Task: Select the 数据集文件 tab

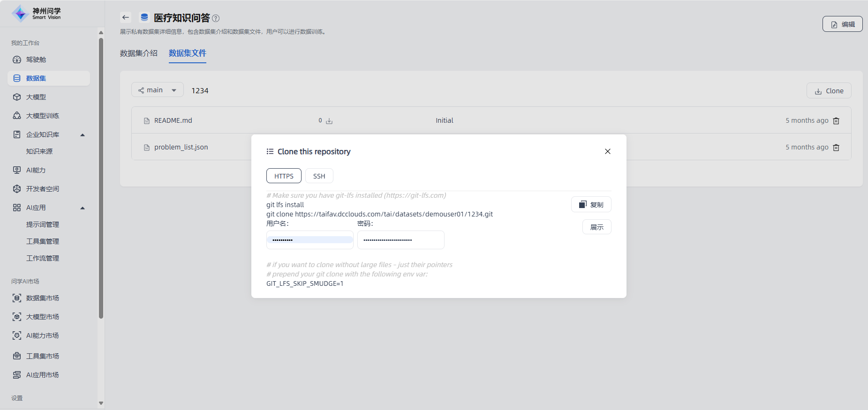Action: [188, 53]
